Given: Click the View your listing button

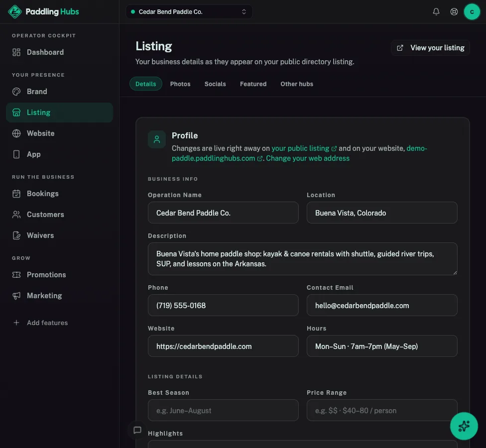Looking at the screenshot, I should (x=431, y=48).
